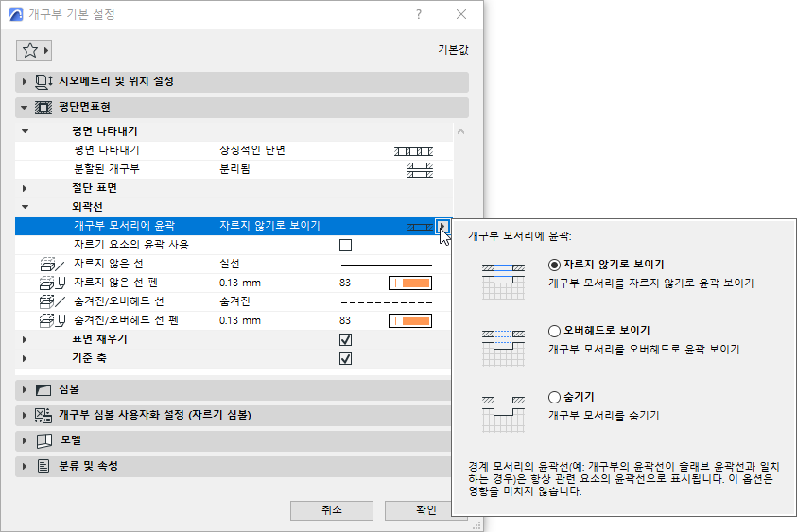
Task: Click the 분류 및 속성 panel icon
Action: [43, 466]
